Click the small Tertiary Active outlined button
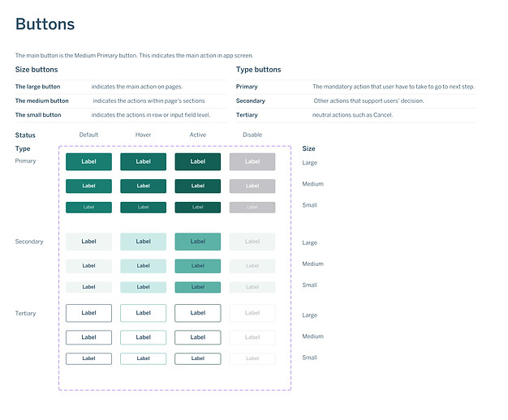Image resolution: width=508 pixels, height=420 pixels. coord(198,359)
